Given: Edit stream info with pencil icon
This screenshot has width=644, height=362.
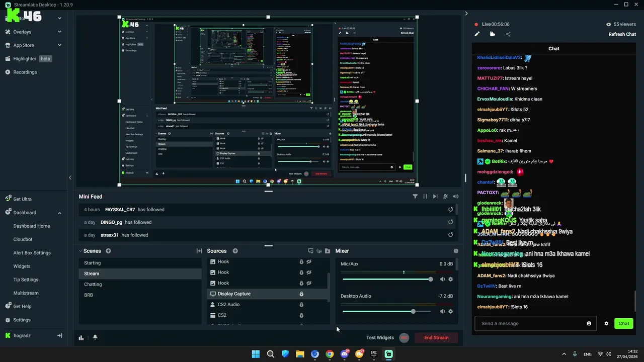Looking at the screenshot, I should (x=477, y=34).
